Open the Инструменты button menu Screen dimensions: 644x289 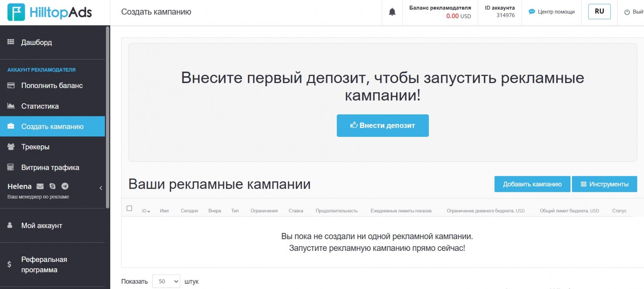click(x=604, y=184)
